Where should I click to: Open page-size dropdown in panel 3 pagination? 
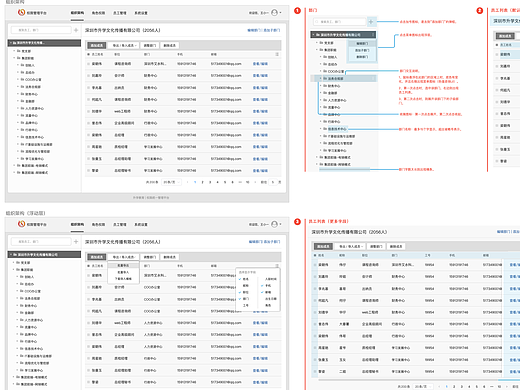pyautogui.click(x=423, y=387)
